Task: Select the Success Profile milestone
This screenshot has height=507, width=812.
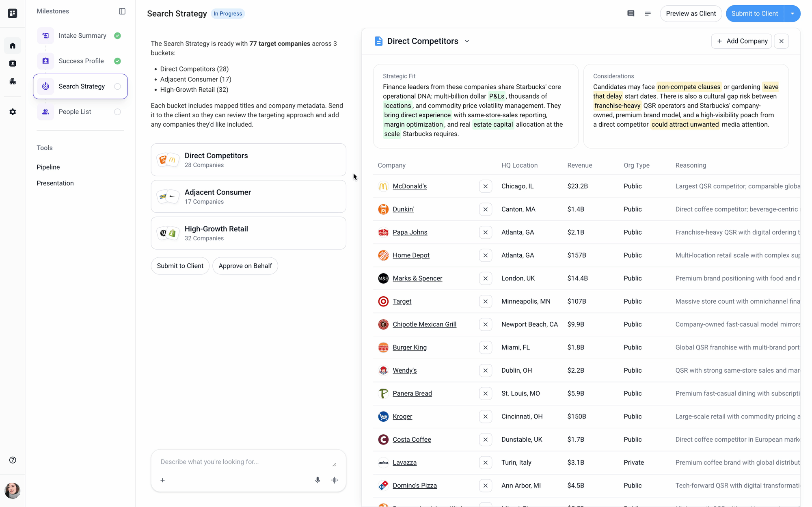Action: click(81, 61)
